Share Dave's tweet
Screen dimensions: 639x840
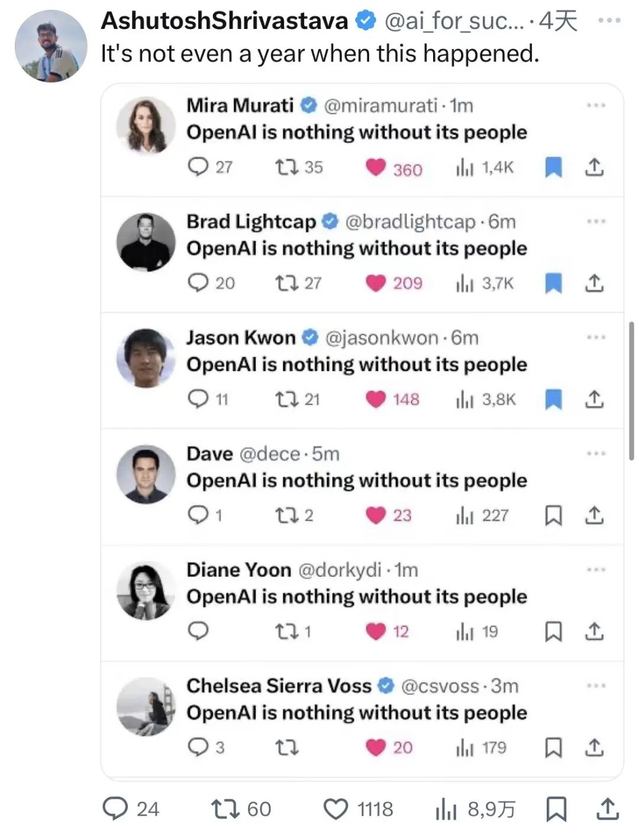tap(594, 515)
